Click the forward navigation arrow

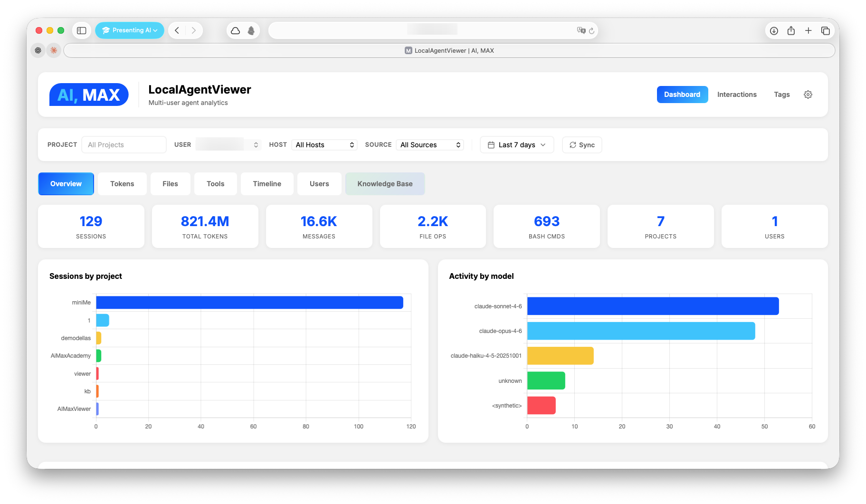click(x=193, y=30)
